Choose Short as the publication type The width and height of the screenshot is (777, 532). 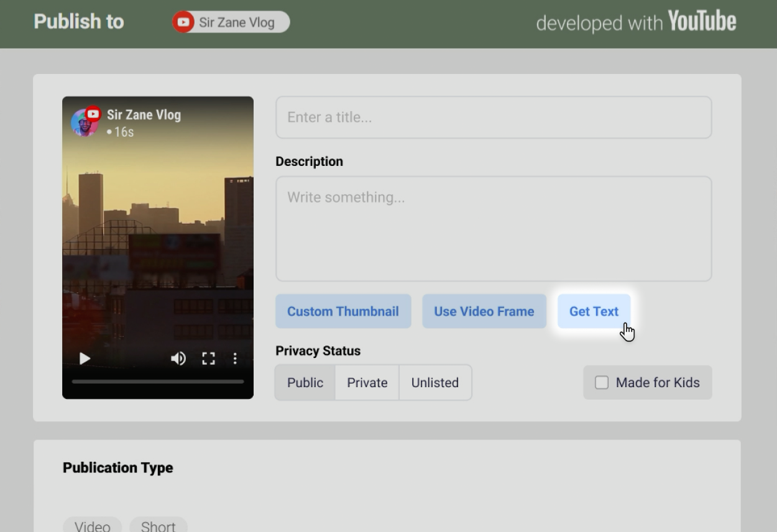point(158,526)
